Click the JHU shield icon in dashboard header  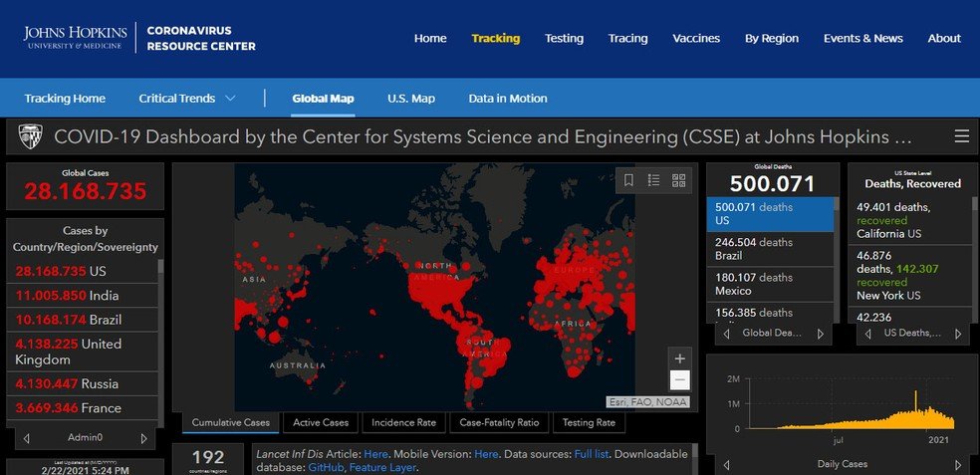(30, 136)
